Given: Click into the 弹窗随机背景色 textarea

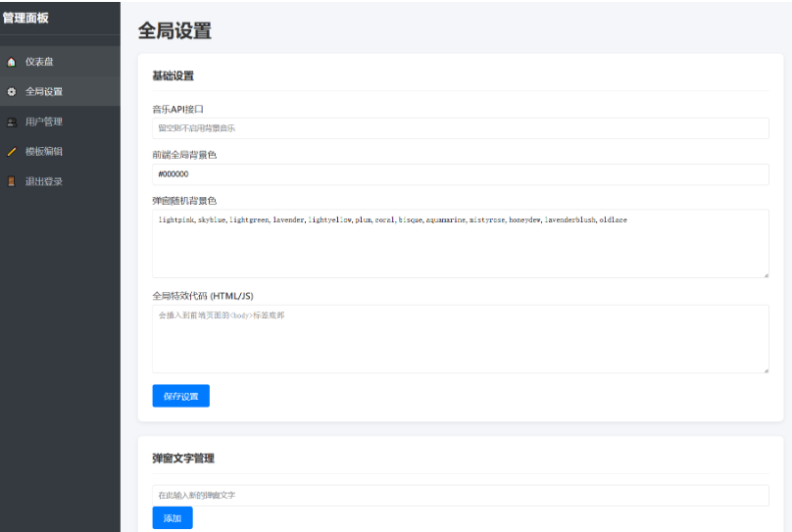Looking at the screenshot, I should pos(461,243).
